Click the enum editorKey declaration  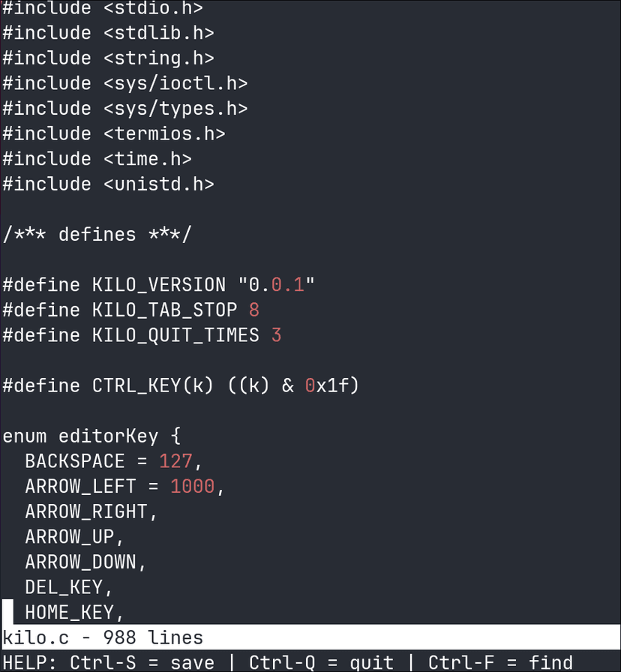click(91, 436)
